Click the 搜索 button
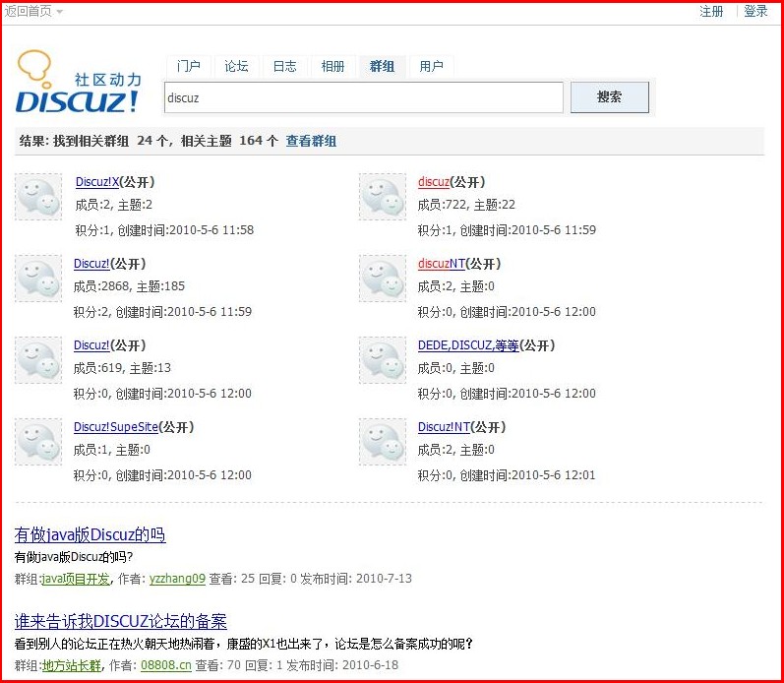The image size is (784, 683). 610,97
